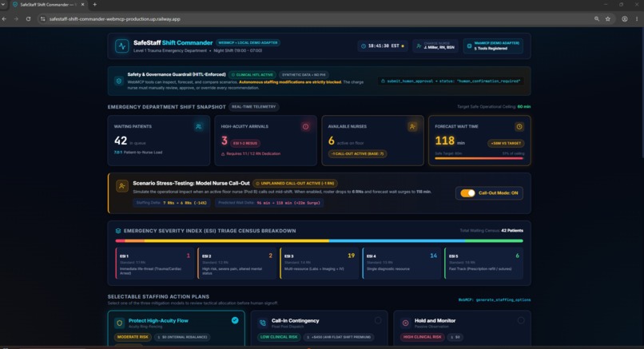
Task: Click the phone icon on Call-In Contingency
Action: point(262,323)
